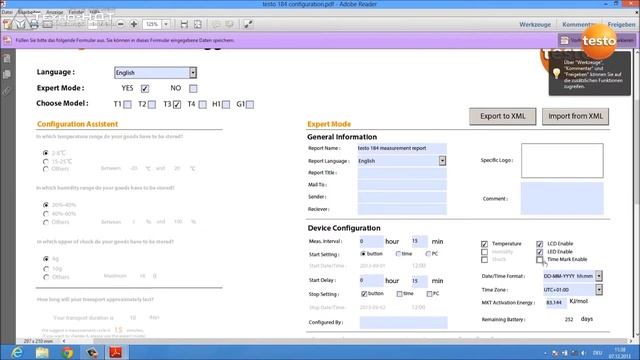This screenshot has width=640, height=360.
Task: Open the Freigeben pane
Action: [x=621, y=24]
